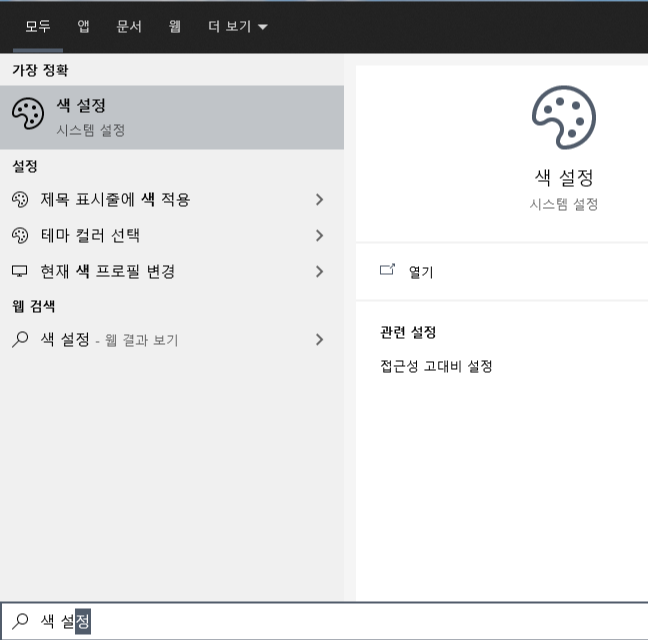The image size is (648, 640).
Task: Click palette icon beside 제목 표시줄에 색 적용
Action: (x=20, y=200)
